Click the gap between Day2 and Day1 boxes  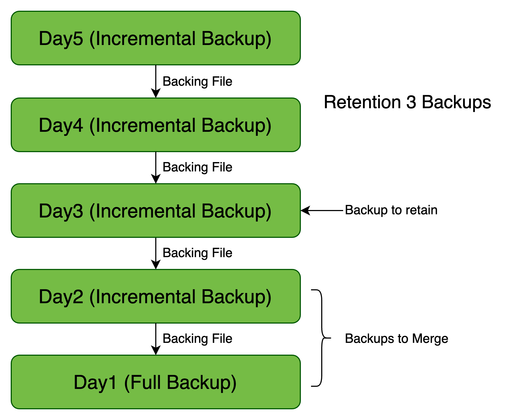(156, 339)
